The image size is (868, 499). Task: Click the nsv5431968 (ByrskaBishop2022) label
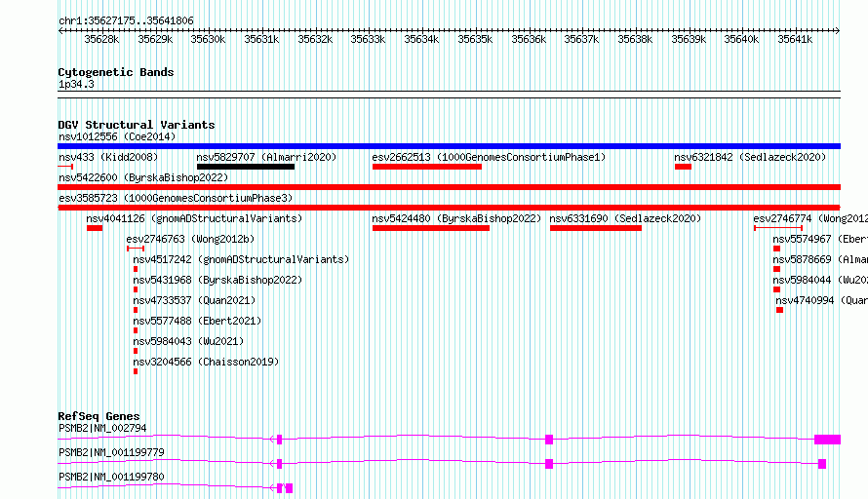coord(217,280)
